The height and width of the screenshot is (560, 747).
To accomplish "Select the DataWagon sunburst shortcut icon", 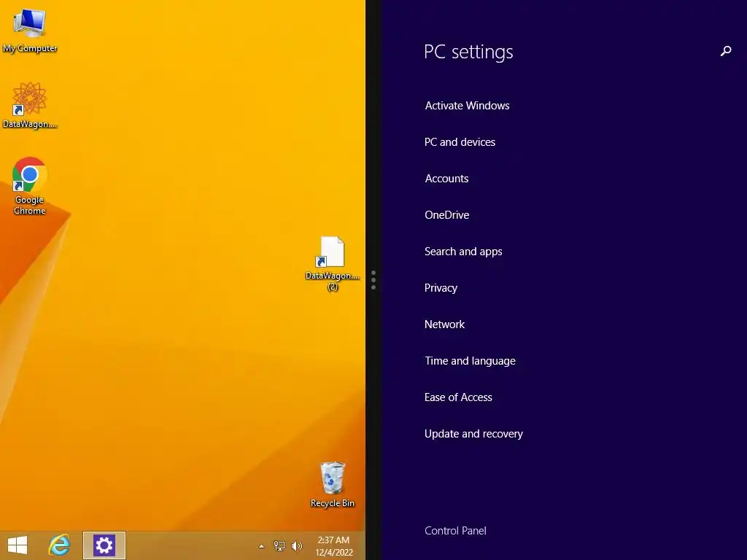I will (29, 106).
